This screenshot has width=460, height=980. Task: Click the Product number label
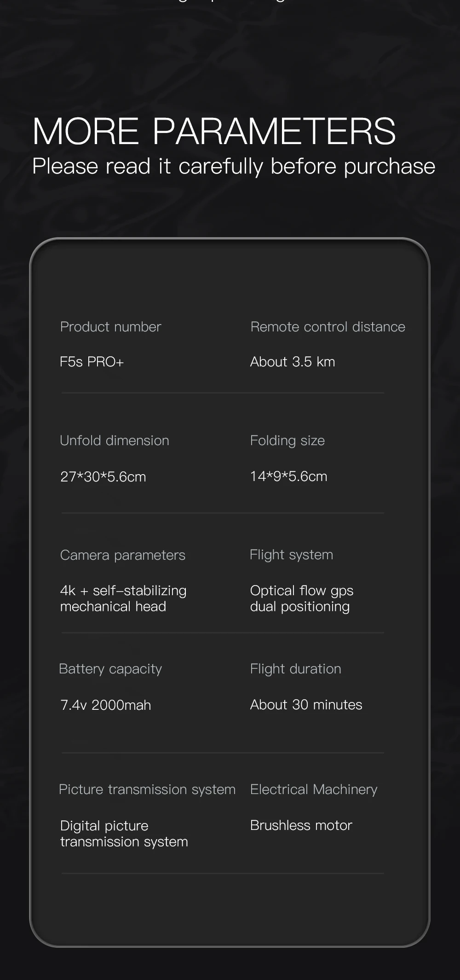[110, 327]
